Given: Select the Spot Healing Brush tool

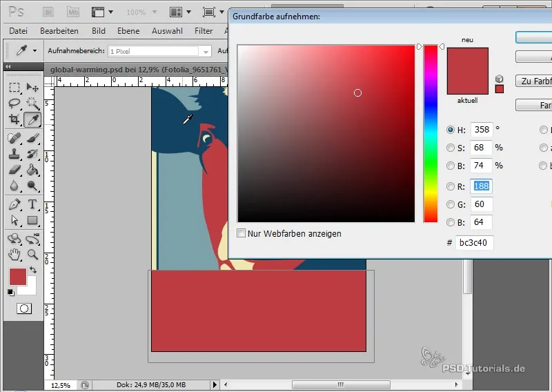Looking at the screenshot, I should coord(14,138).
